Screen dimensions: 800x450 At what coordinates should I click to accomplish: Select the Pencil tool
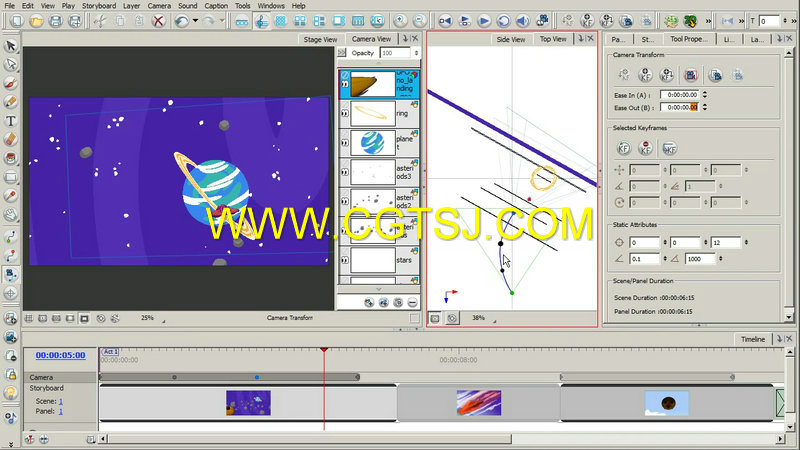tap(11, 102)
